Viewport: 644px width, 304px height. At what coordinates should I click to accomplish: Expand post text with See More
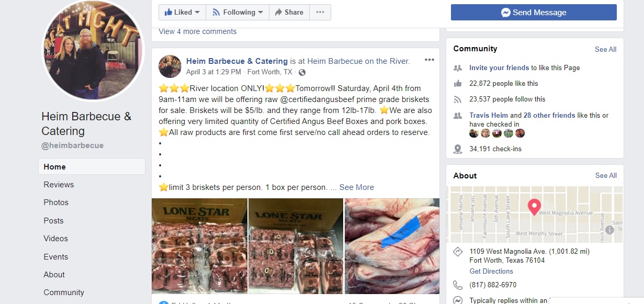click(357, 187)
